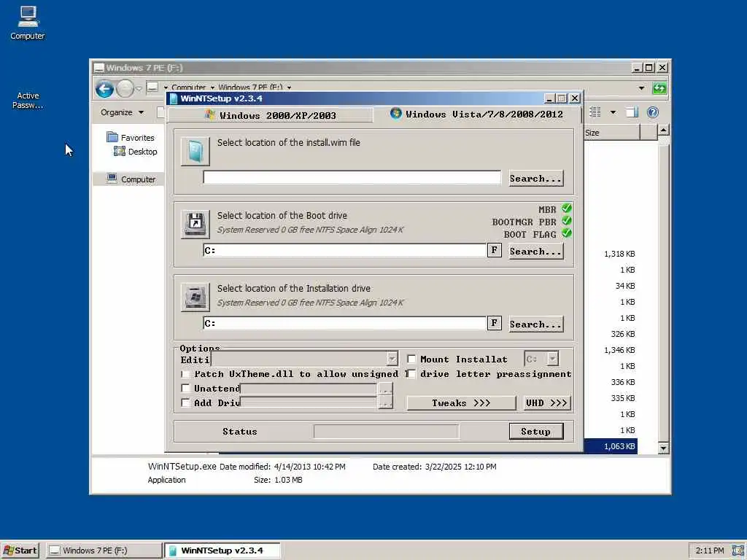Open the Organize menu dropdown
Viewport: 747px width, 560px height.
122,112
